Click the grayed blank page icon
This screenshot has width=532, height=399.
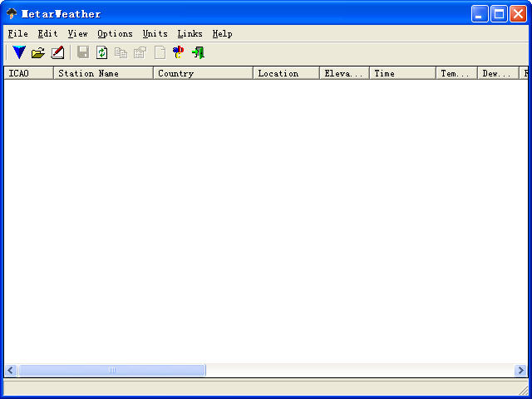(160, 52)
